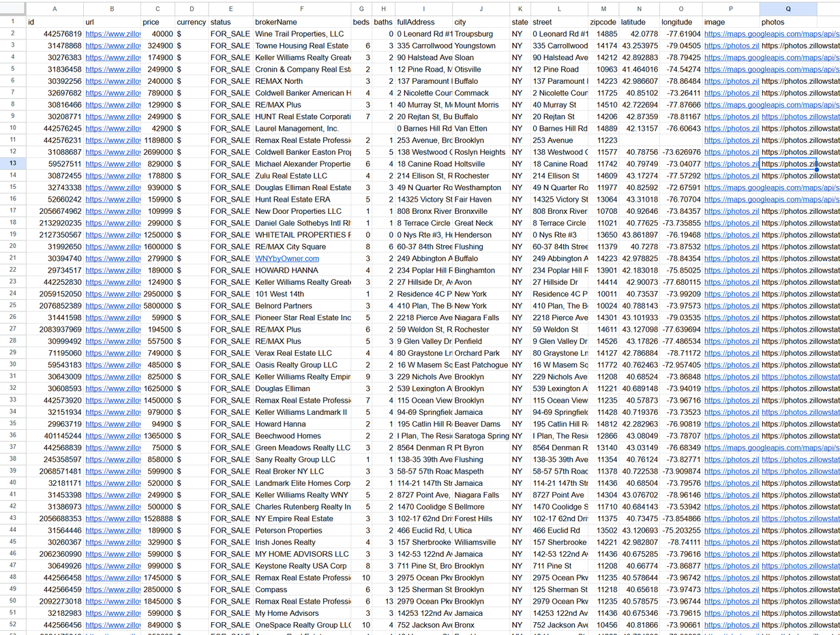840x635 pixels.
Task: Select column M header
Action: point(603,9)
